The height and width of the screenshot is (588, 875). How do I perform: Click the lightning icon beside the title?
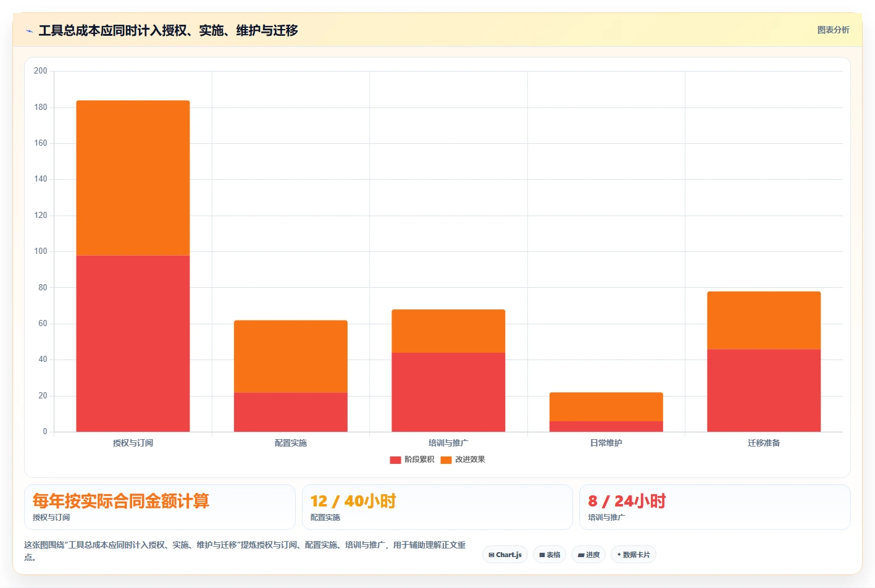(x=29, y=31)
